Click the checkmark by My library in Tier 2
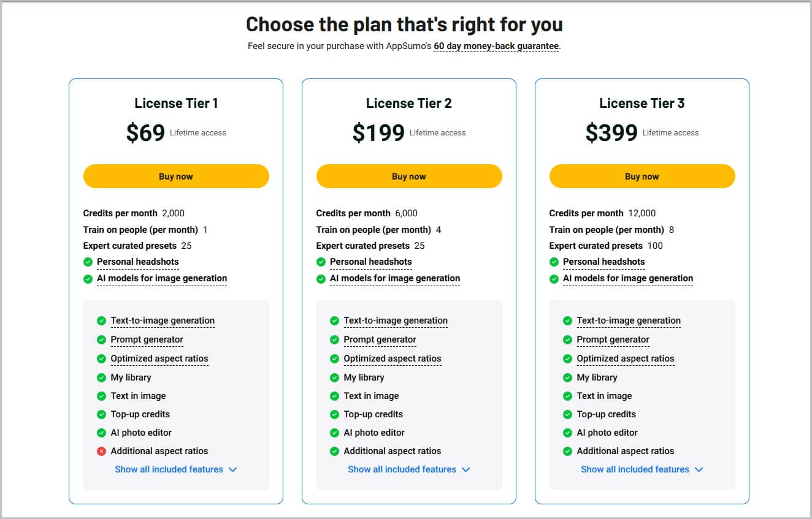 [335, 377]
